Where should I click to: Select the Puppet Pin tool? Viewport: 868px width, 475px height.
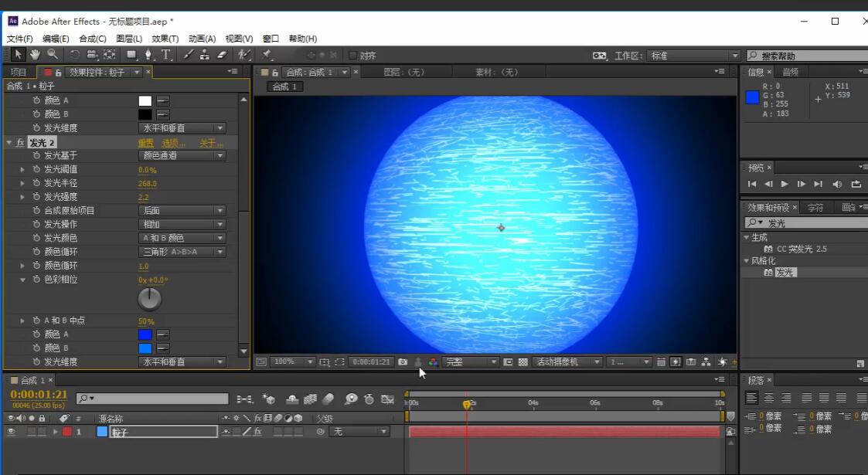267,55
